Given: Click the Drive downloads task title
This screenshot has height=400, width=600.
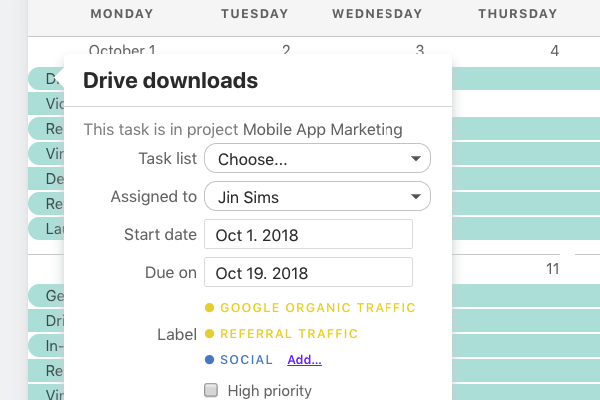Looking at the screenshot, I should pyautogui.click(x=171, y=80).
